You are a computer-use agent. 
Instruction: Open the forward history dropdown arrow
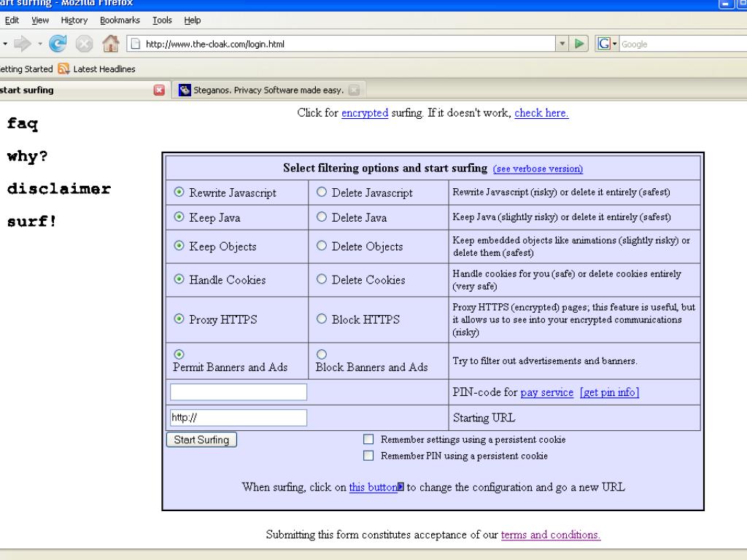point(40,44)
